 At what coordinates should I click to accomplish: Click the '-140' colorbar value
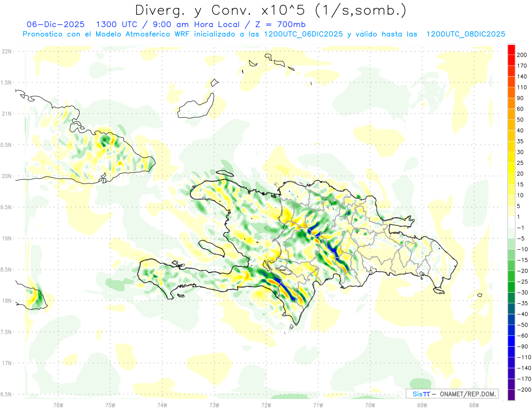pos(524,368)
